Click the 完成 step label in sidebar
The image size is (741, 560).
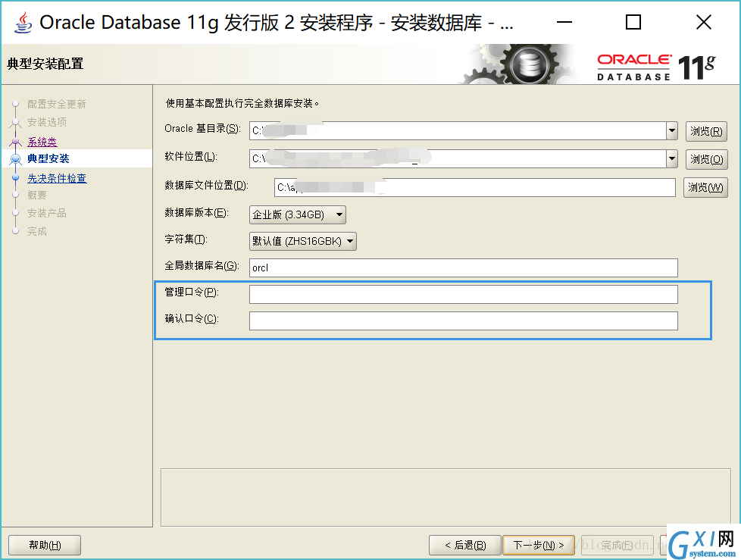pos(37,232)
